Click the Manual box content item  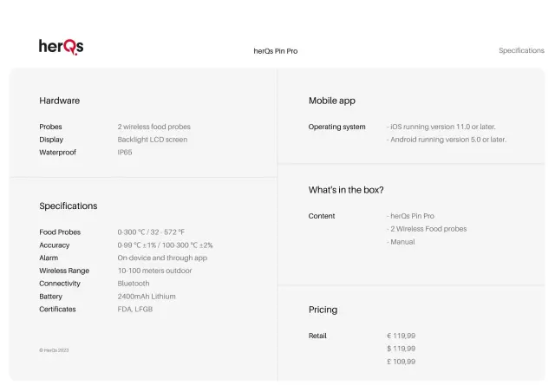coord(402,242)
